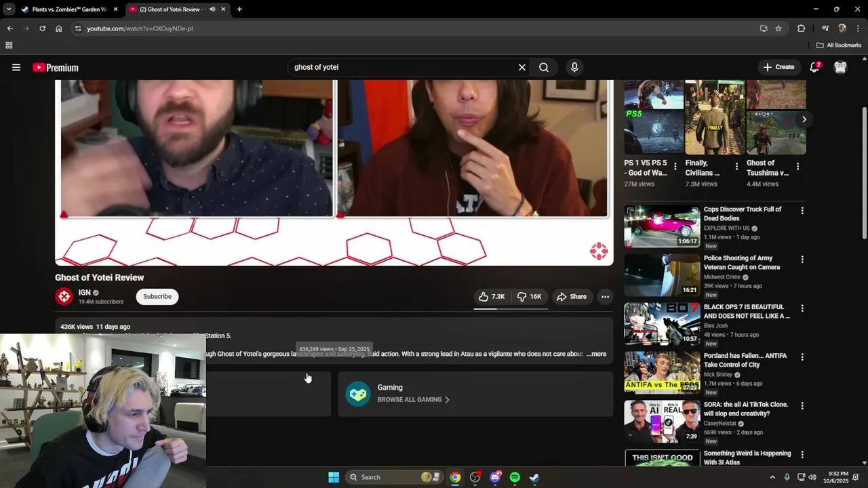Image resolution: width=868 pixels, height=488 pixels.
Task: Open options for Finally, Civilians video
Action: [x=736, y=166]
